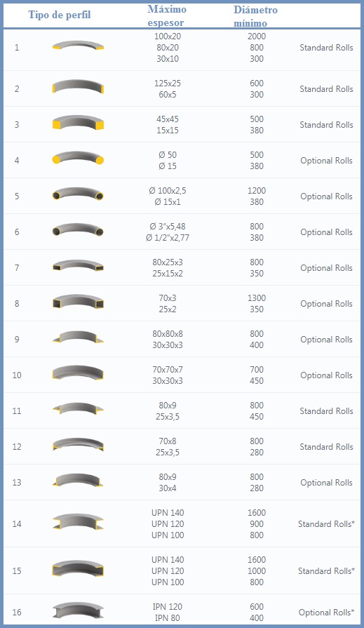Image resolution: width=364 pixels, height=628 pixels.
Task: Select the round tube profile in row 5
Action: point(78,194)
